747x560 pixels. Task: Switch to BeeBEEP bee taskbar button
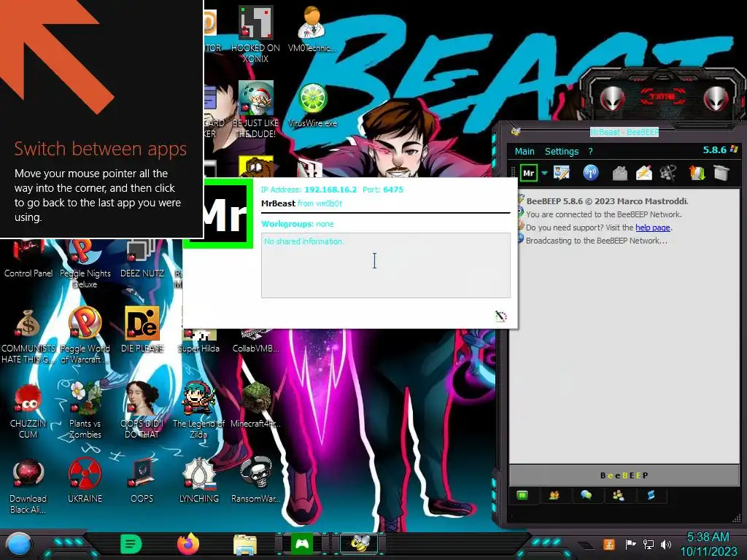coord(359,543)
